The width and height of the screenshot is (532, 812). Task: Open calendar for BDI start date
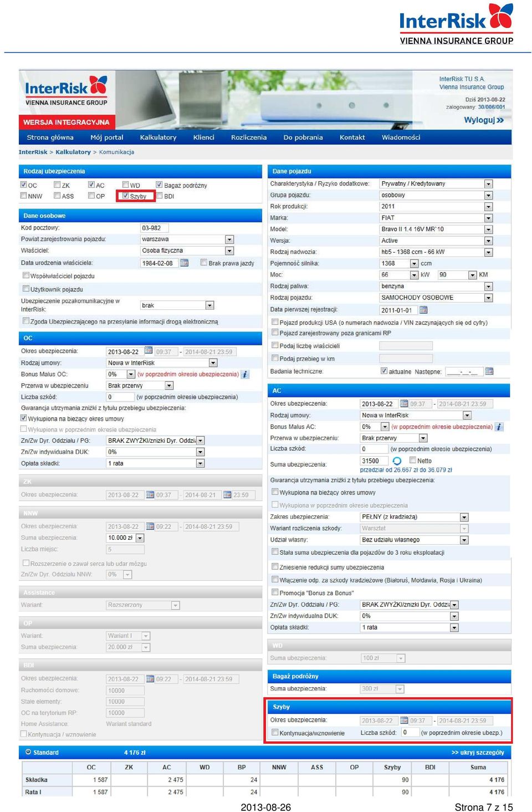click(x=150, y=678)
